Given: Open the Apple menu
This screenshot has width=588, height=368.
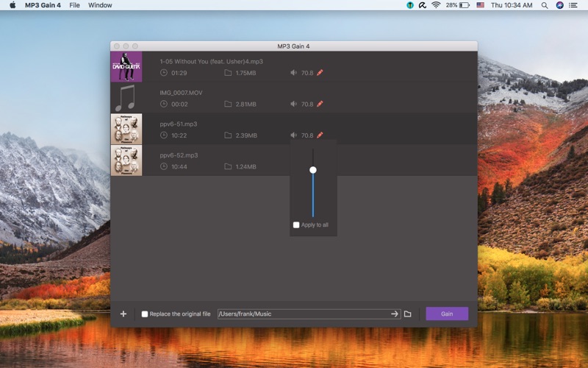Looking at the screenshot, I should [12, 5].
